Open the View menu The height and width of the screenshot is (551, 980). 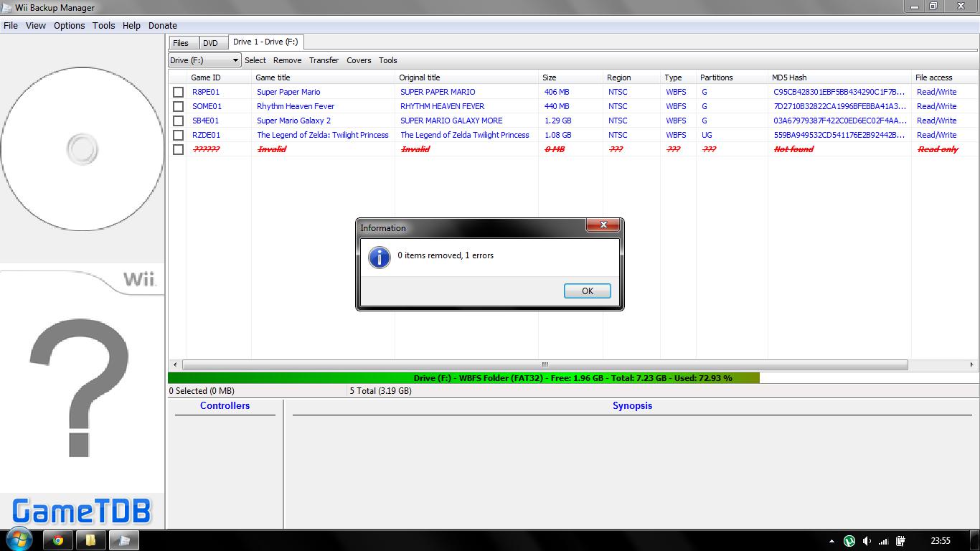(x=36, y=25)
